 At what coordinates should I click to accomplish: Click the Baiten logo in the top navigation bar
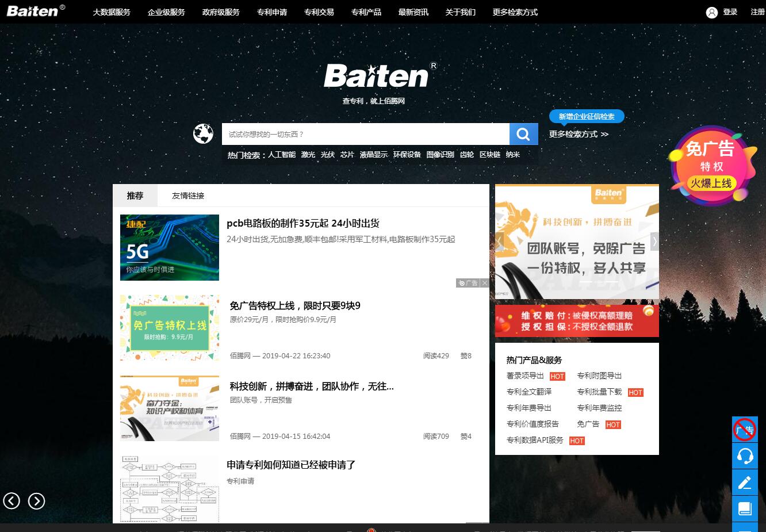[x=36, y=11]
